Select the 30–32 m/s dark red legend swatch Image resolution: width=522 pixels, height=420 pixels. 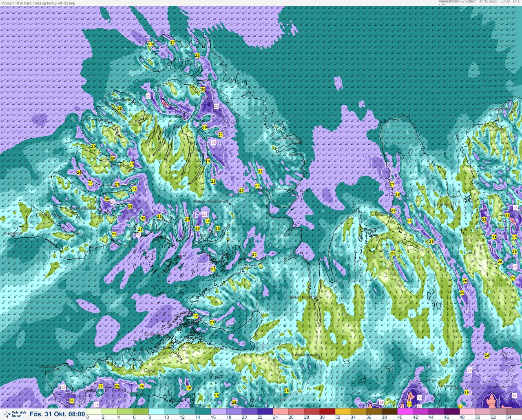coord(328,412)
